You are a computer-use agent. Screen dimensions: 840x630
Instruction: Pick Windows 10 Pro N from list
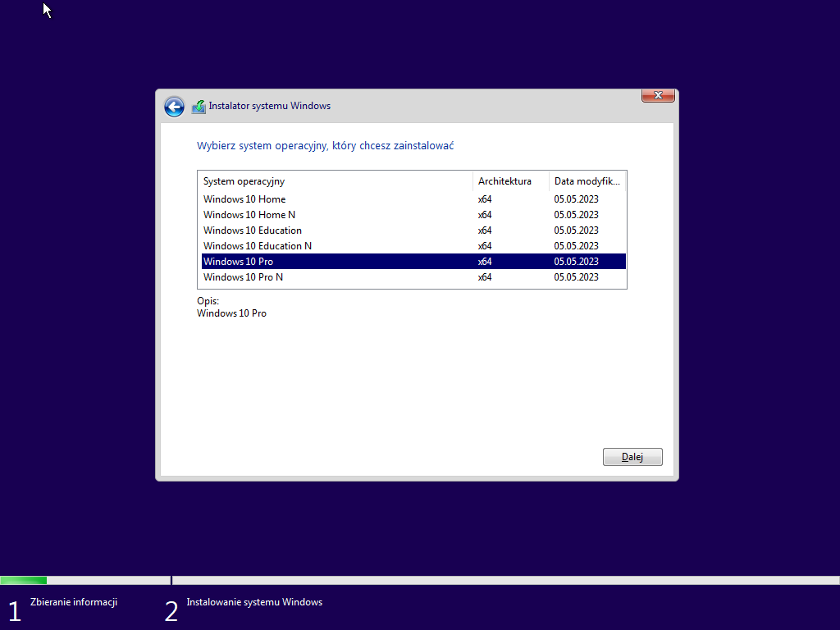click(413, 277)
